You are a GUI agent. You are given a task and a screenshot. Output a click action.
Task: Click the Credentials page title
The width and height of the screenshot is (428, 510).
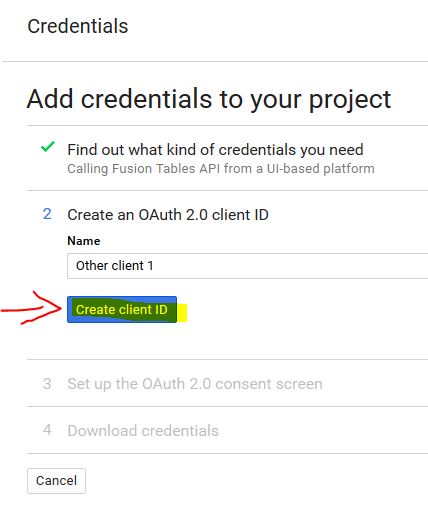click(x=78, y=26)
